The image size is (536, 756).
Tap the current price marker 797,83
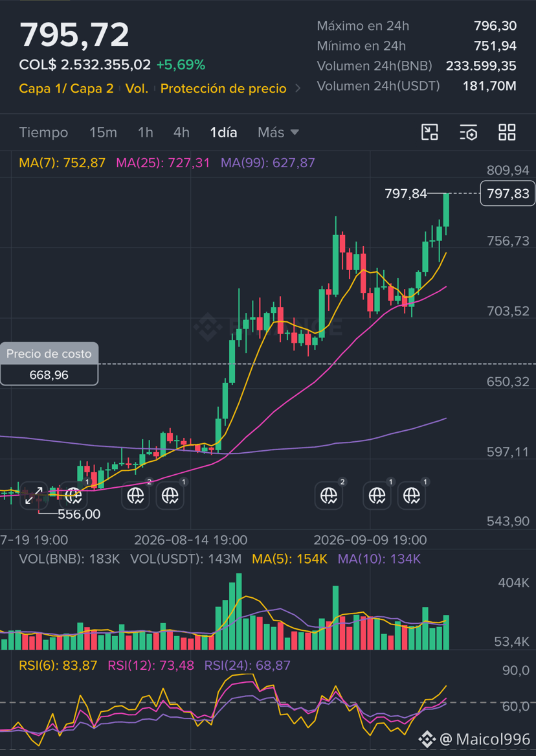(x=508, y=193)
